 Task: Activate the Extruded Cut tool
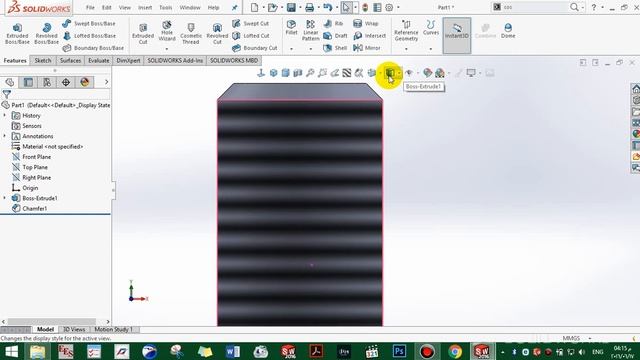click(x=143, y=33)
